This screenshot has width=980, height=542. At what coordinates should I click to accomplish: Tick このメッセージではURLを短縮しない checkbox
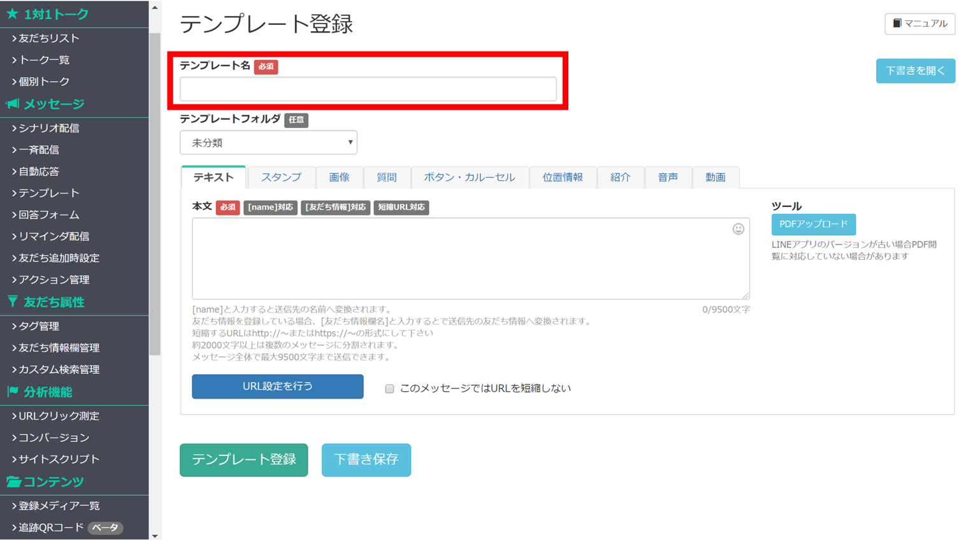point(389,389)
